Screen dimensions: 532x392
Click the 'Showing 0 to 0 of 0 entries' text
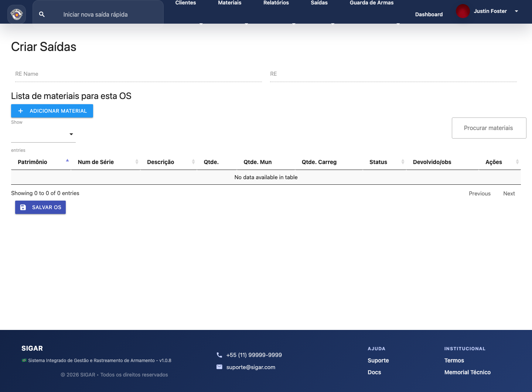(45, 193)
